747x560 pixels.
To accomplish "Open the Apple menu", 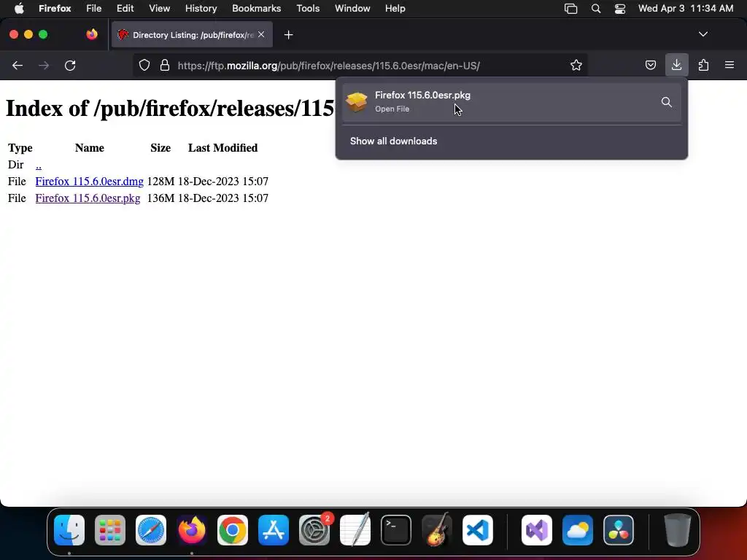I will (x=19, y=8).
